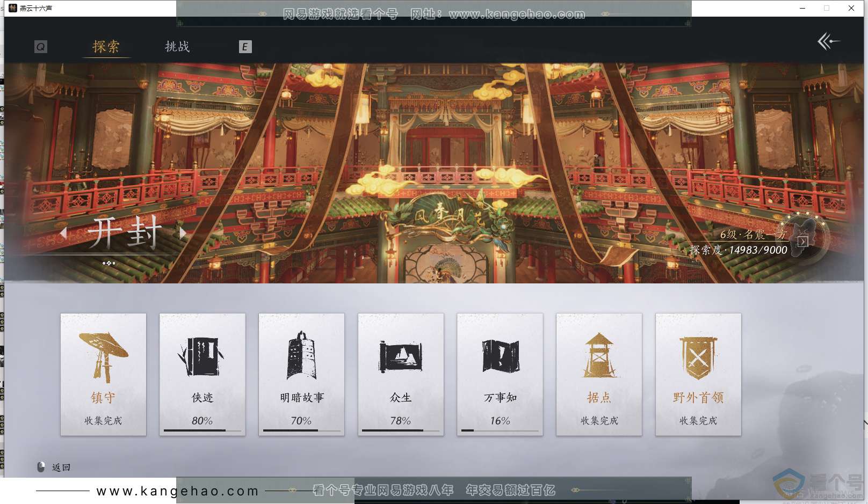Open the 据点 watchtower icon
Image resolution: width=868 pixels, height=504 pixels.
pyautogui.click(x=599, y=355)
